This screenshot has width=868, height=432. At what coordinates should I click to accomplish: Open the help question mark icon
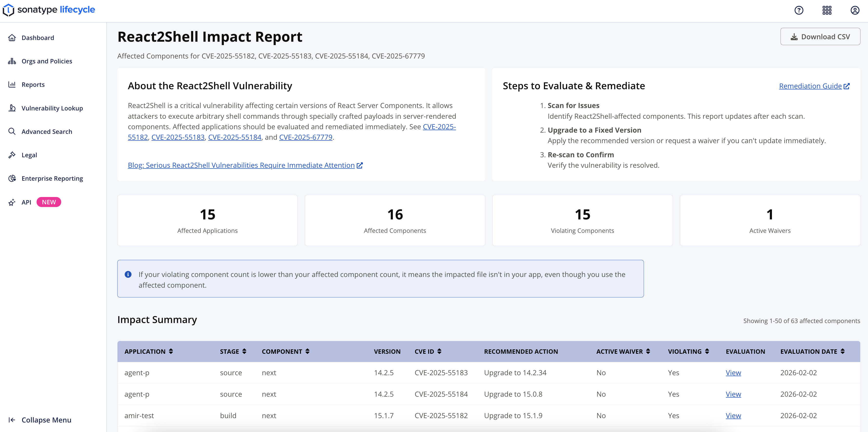click(x=799, y=10)
